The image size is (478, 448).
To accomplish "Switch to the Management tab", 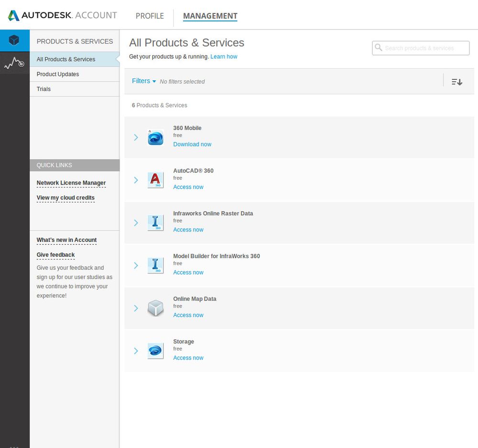I will 210,16.
